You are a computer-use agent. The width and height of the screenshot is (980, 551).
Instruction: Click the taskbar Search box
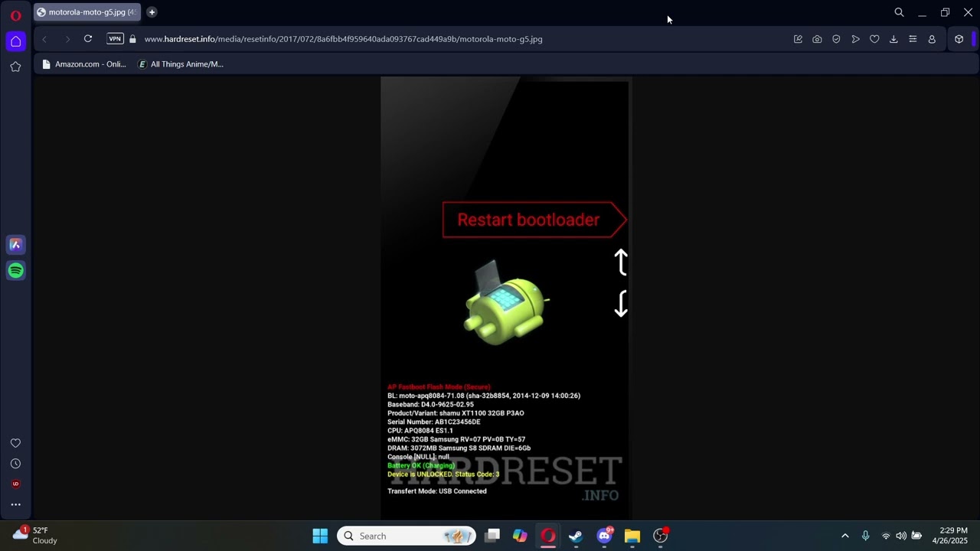407,536
